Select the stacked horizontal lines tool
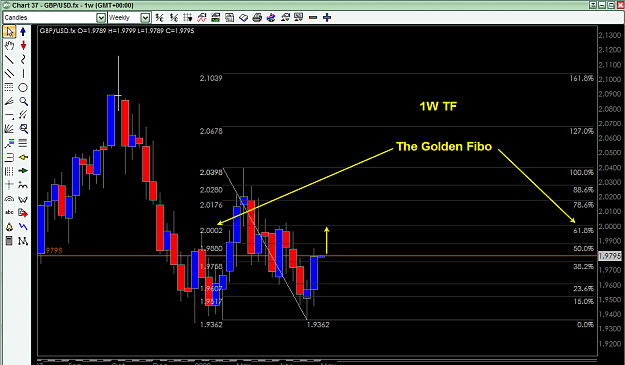 pyautogui.click(x=23, y=143)
